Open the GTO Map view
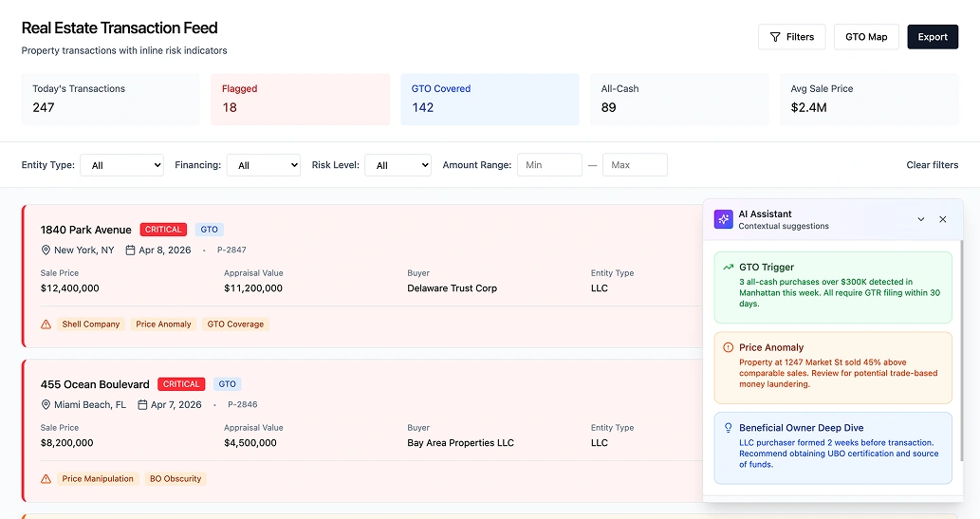This screenshot has height=519, width=980. coord(866,37)
